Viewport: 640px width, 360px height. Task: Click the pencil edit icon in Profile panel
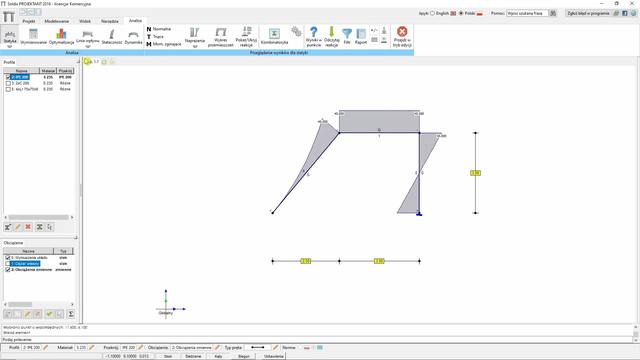18,227
